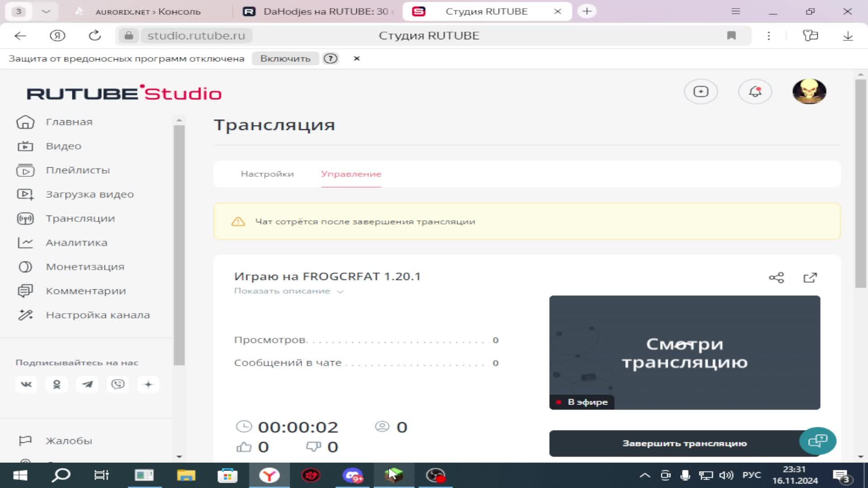868x488 pixels.
Task: Open Жалобы in sidebar
Action: 69,441
